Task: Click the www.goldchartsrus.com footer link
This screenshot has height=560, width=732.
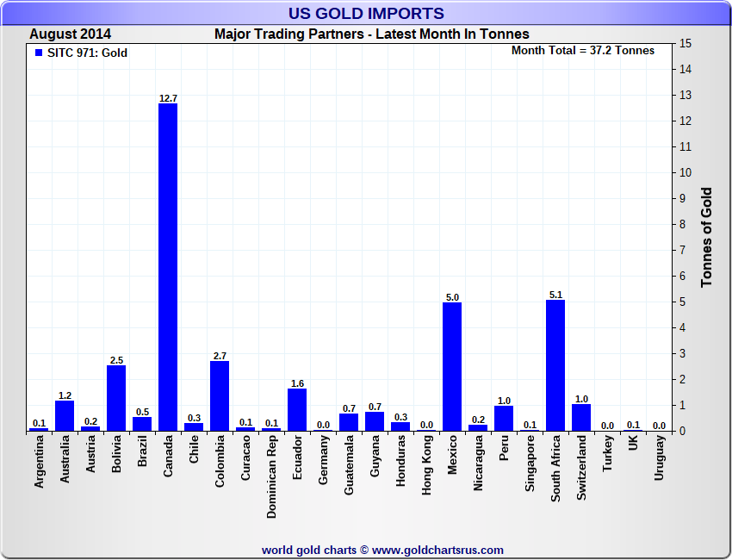Action: (437, 551)
